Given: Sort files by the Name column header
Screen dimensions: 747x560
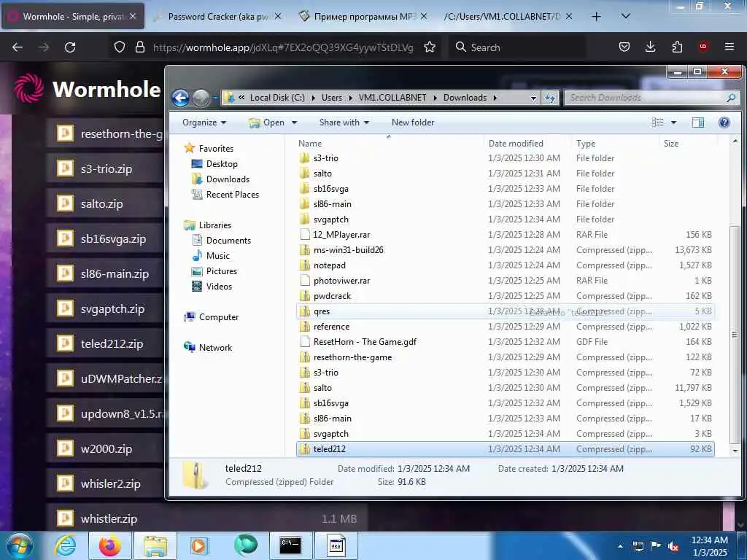Looking at the screenshot, I should pos(388,144).
